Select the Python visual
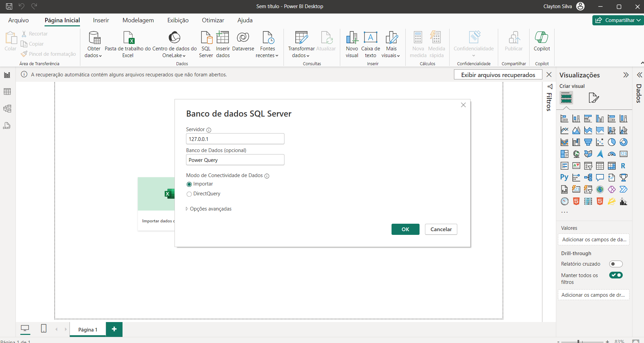Image resolution: width=644 pixels, height=343 pixels. [x=564, y=178]
